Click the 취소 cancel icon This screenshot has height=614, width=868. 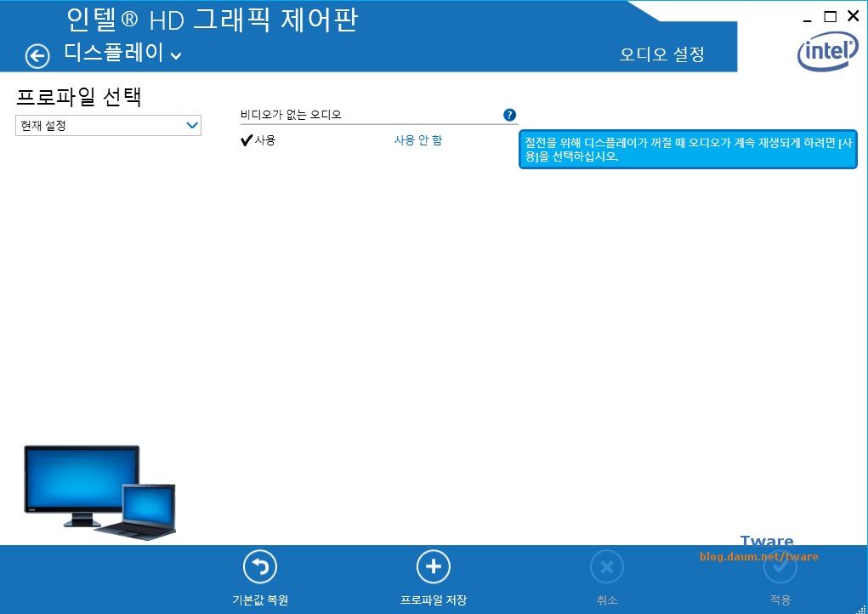tap(607, 567)
